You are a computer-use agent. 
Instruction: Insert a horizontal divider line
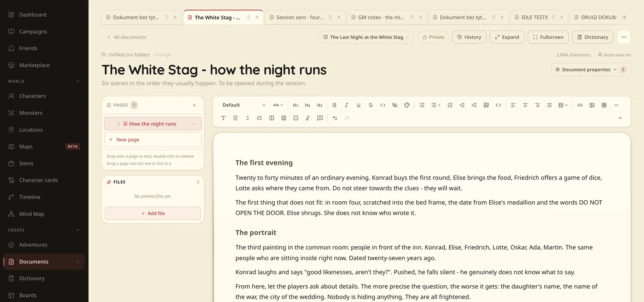point(616,105)
